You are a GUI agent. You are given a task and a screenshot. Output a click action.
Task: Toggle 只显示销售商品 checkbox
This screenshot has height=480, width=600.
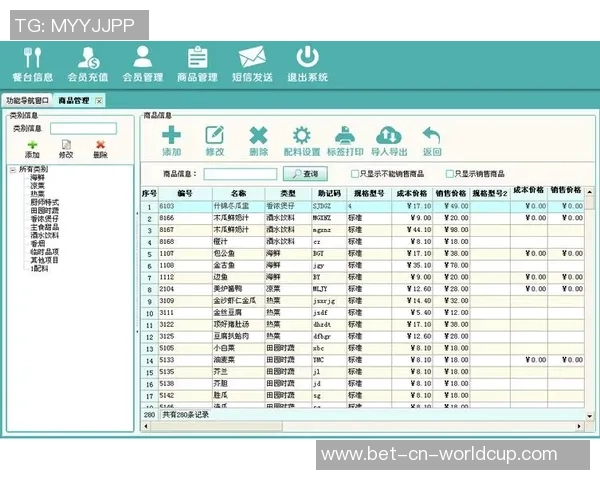tap(450, 174)
